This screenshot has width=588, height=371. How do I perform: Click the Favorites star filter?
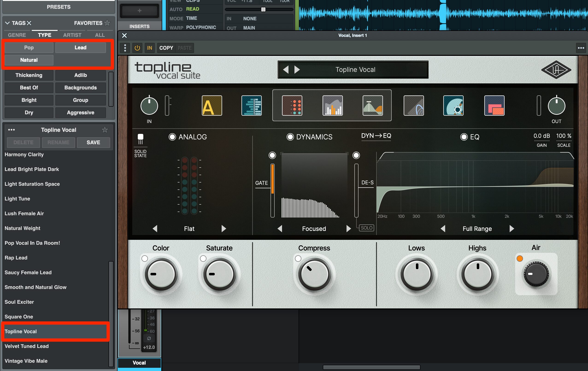pos(107,23)
